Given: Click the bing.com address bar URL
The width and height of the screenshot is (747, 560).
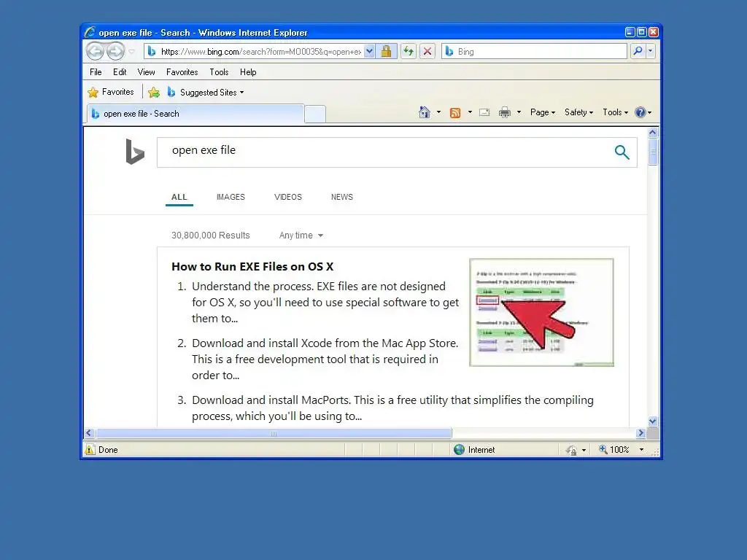Looking at the screenshot, I should [260, 52].
